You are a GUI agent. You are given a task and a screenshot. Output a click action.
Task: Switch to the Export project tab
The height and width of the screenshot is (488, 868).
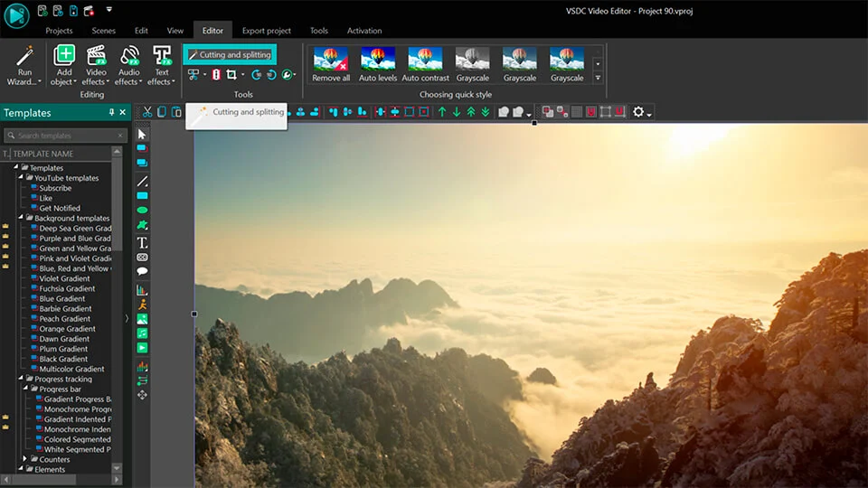click(x=266, y=31)
